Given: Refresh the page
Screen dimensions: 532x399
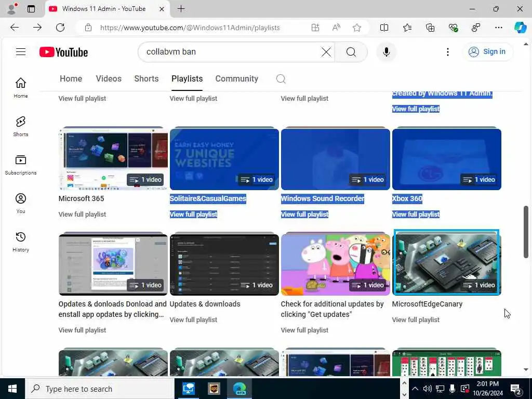Looking at the screenshot, I should click(x=60, y=28).
